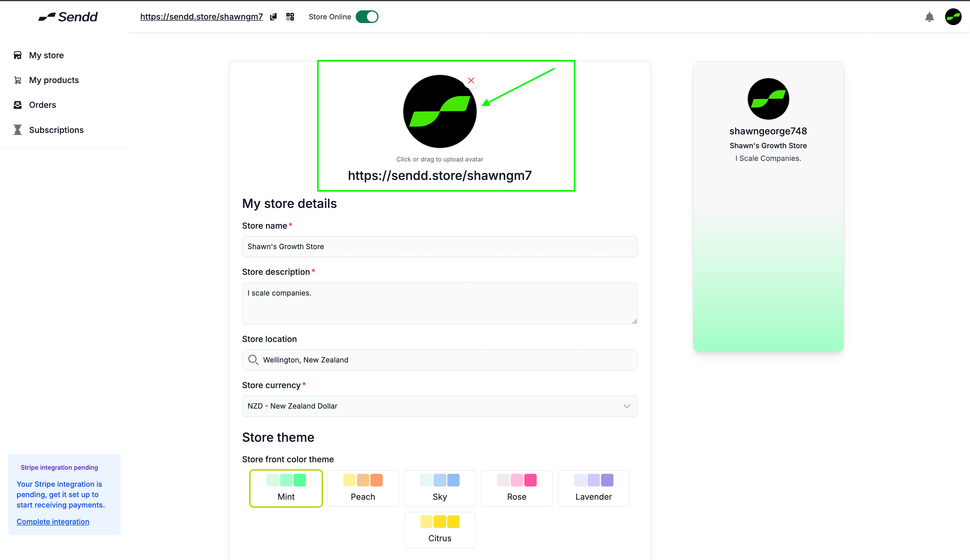Open the store QR code icon
This screenshot has width=970, height=560.
pyautogui.click(x=290, y=16)
